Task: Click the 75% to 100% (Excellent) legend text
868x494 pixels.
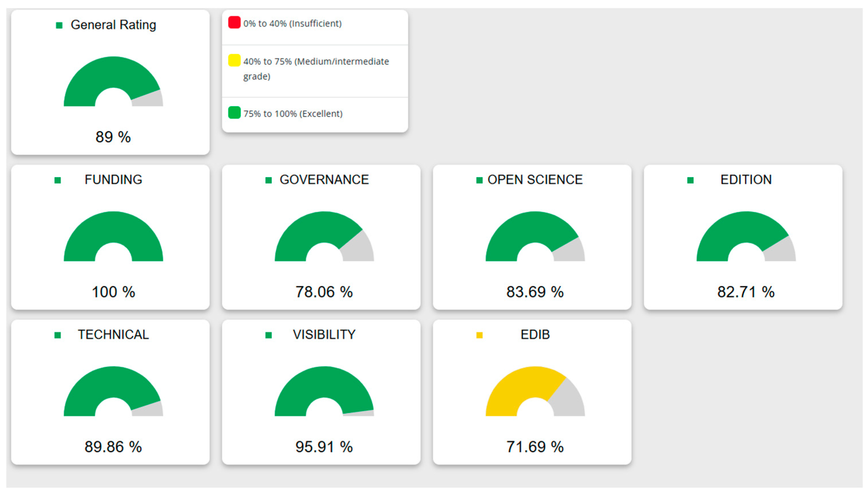Action: point(293,114)
